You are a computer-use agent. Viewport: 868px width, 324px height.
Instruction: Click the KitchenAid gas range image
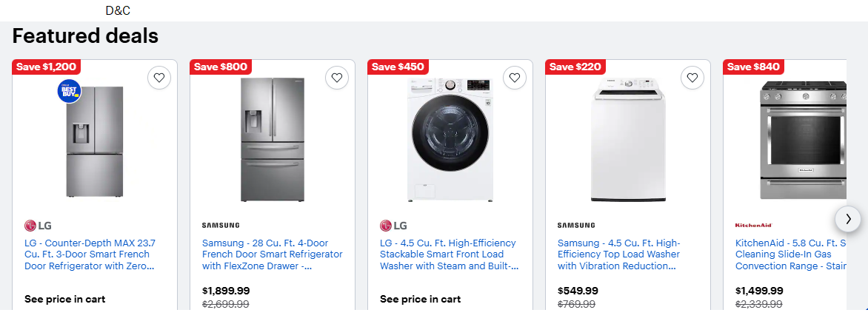tap(803, 141)
